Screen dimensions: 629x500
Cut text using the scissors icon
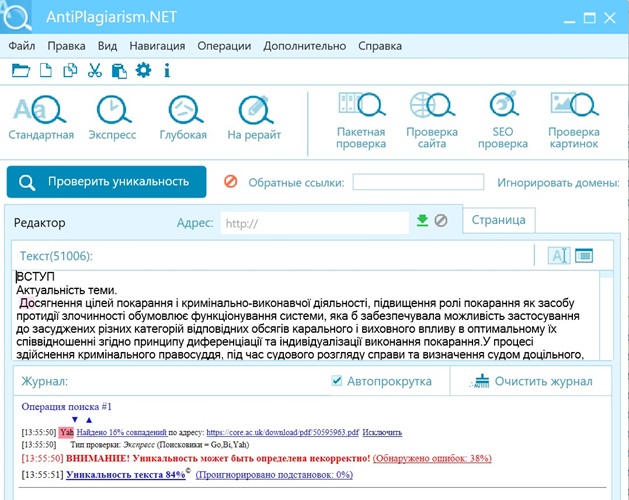(x=95, y=71)
